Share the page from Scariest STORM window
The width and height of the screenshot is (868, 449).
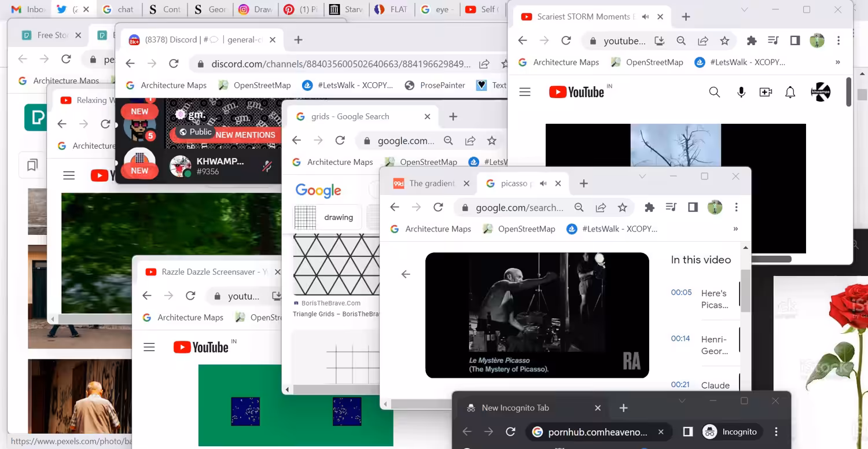click(x=703, y=41)
